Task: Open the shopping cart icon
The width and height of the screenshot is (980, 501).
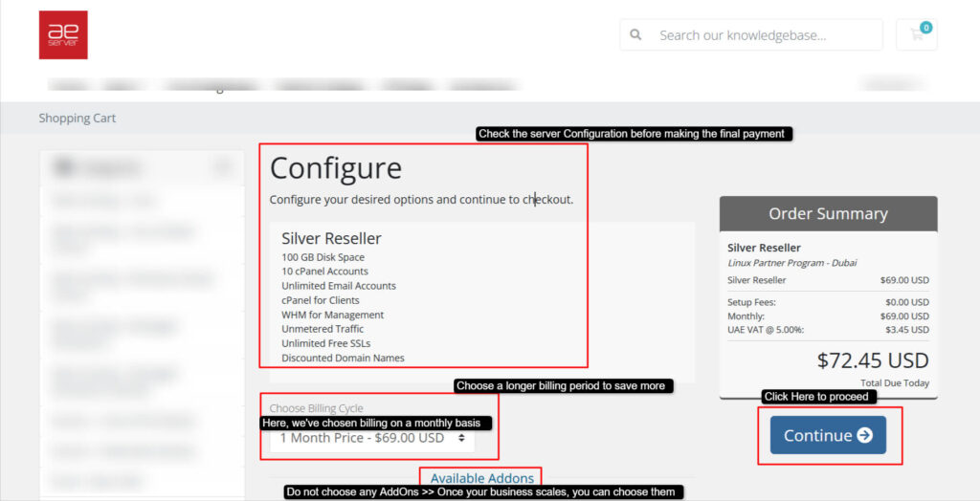Action: click(916, 34)
